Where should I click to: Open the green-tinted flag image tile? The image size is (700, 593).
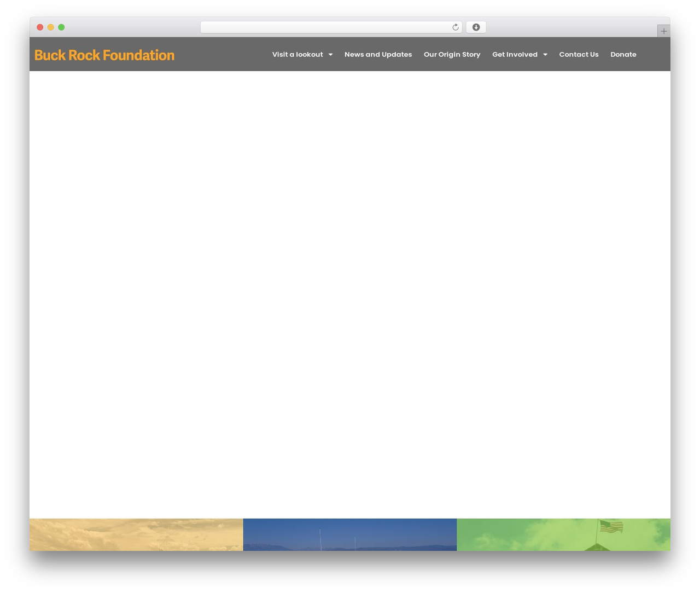pyautogui.click(x=563, y=534)
